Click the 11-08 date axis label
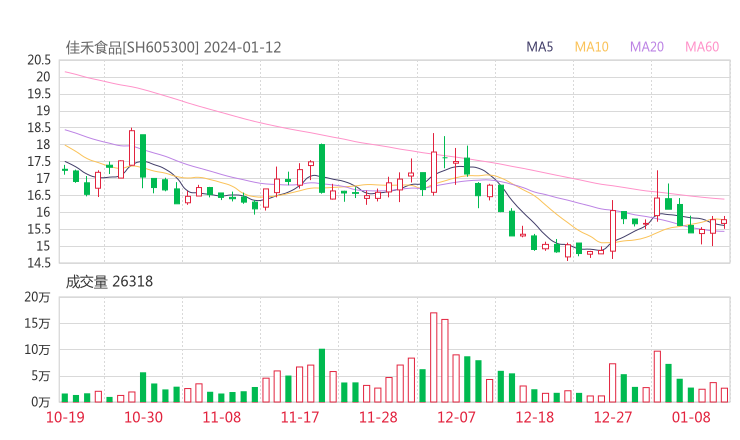 222,417
